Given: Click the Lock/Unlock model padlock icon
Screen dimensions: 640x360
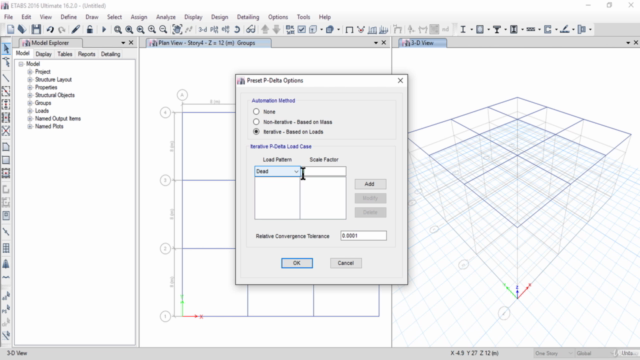Looking at the screenshot, I should pyautogui.click(x=89, y=29).
